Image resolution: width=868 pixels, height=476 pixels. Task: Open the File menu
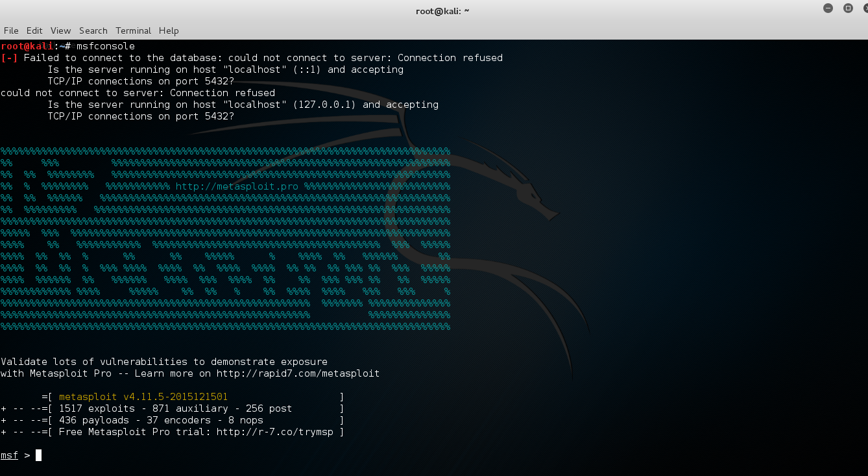[x=11, y=31]
